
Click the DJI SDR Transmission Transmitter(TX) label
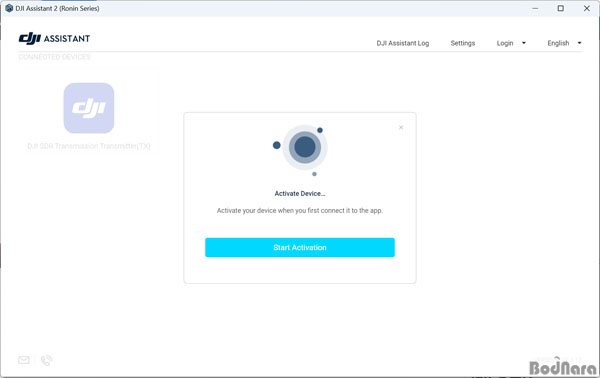(x=89, y=146)
